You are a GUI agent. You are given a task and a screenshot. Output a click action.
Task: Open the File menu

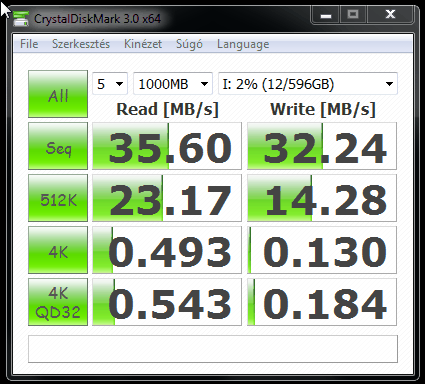click(x=29, y=44)
